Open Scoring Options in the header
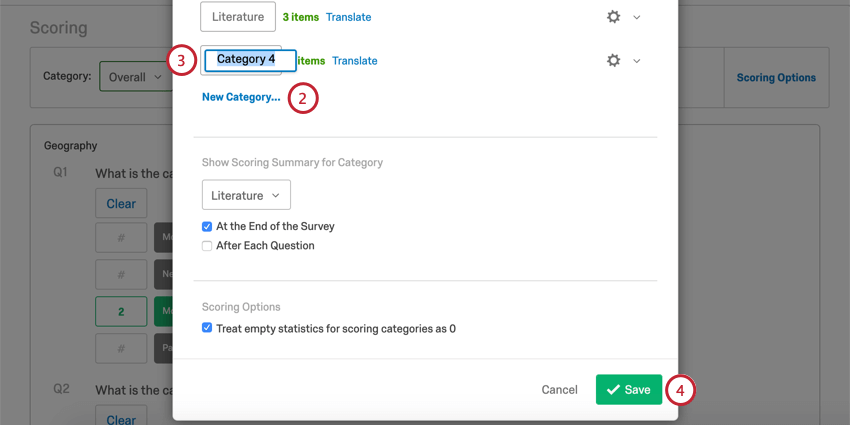 coord(776,78)
